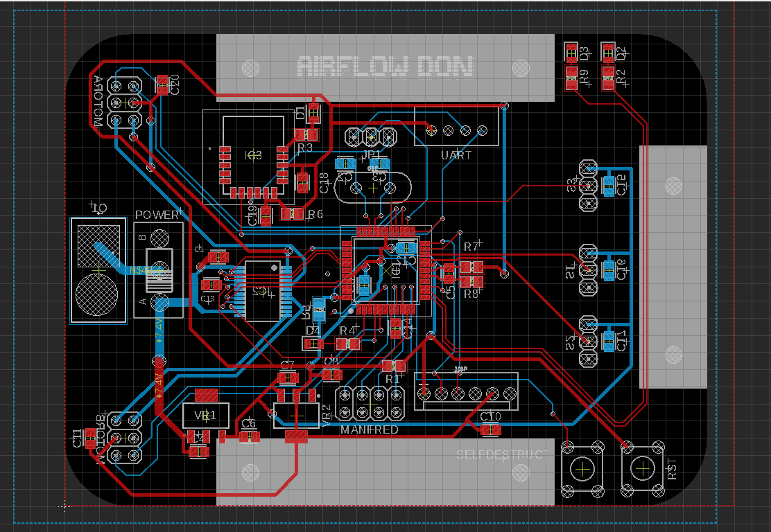771x532 pixels.
Task: Select the C6 capacitor
Action: [x=250, y=436]
